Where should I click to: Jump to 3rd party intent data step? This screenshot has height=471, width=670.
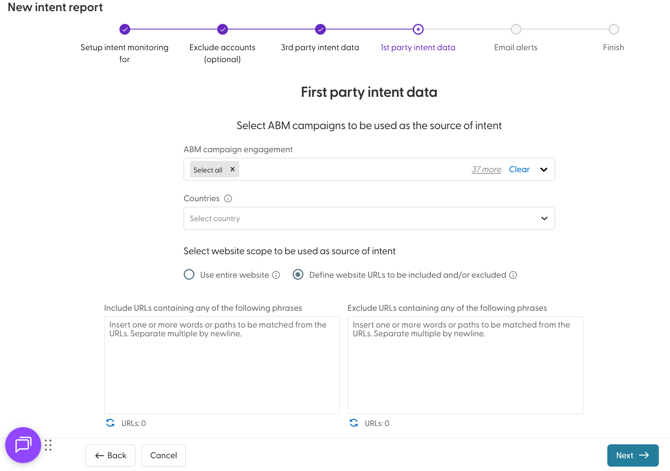click(320, 30)
